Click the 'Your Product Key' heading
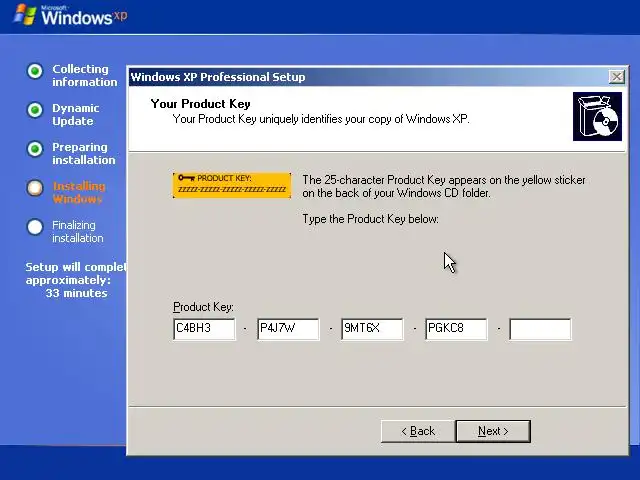Image resolution: width=640 pixels, height=480 pixels. click(200, 104)
